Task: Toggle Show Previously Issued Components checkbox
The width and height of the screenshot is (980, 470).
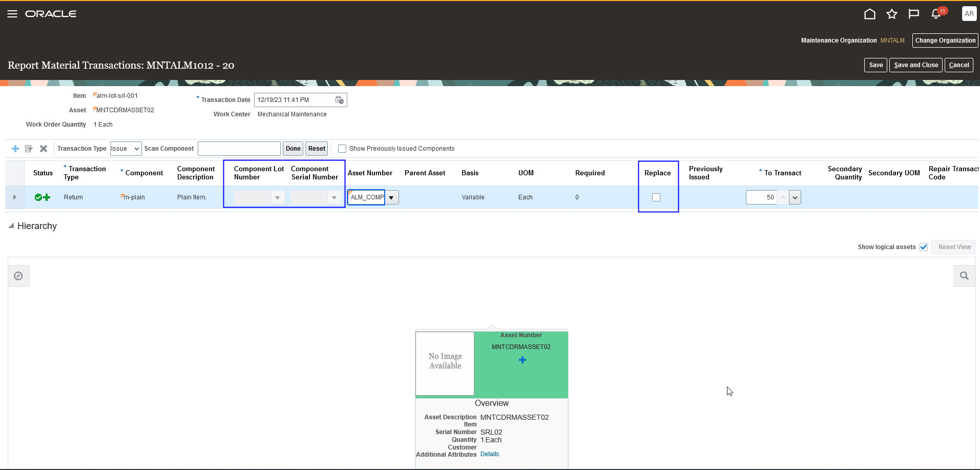Action: coord(342,149)
